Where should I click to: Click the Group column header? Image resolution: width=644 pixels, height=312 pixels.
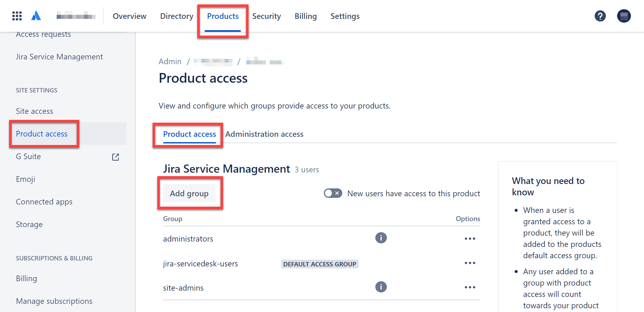(x=173, y=219)
